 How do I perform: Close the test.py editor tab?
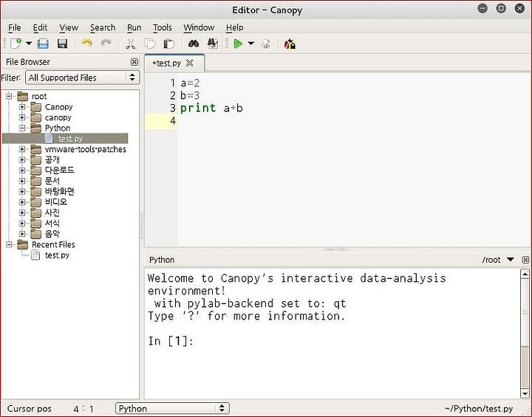[x=190, y=63]
